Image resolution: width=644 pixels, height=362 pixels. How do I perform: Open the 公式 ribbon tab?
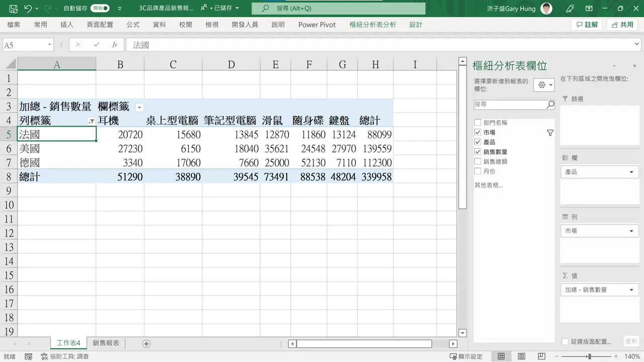133,25
